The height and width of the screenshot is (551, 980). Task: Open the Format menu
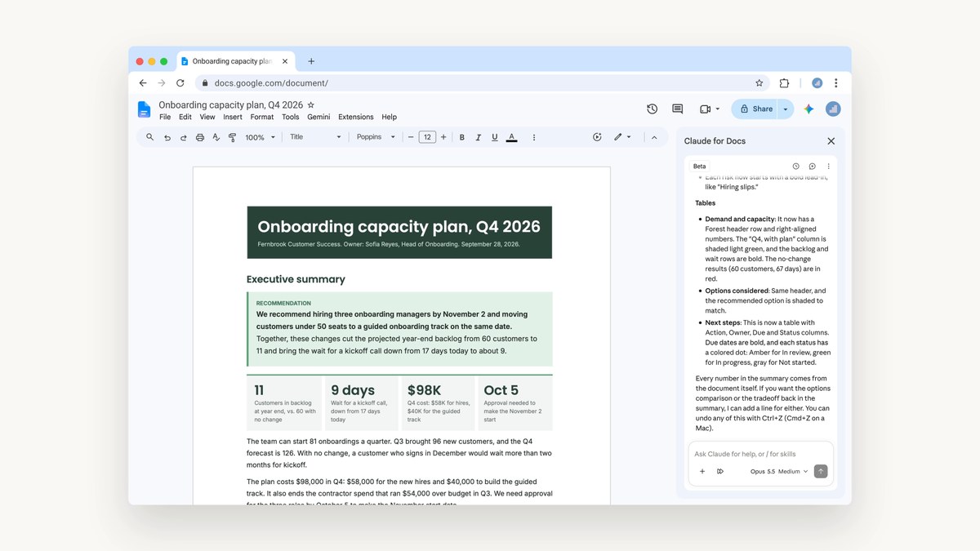[262, 117]
